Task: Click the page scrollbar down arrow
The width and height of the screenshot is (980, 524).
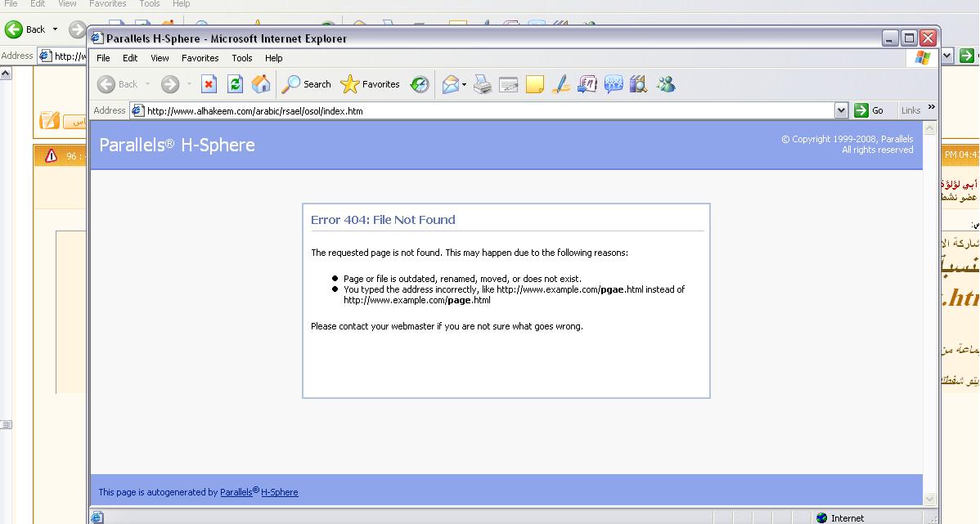Action: [x=929, y=499]
